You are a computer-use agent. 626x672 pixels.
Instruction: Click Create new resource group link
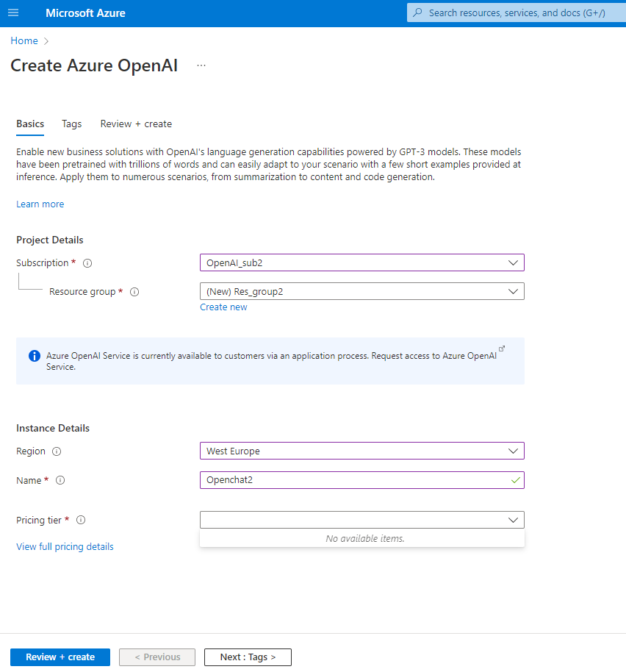point(223,307)
